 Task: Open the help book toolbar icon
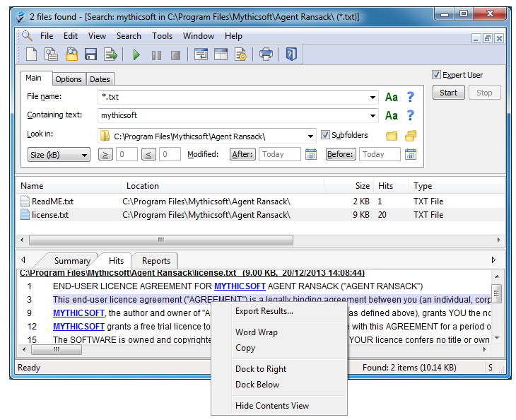click(x=291, y=54)
